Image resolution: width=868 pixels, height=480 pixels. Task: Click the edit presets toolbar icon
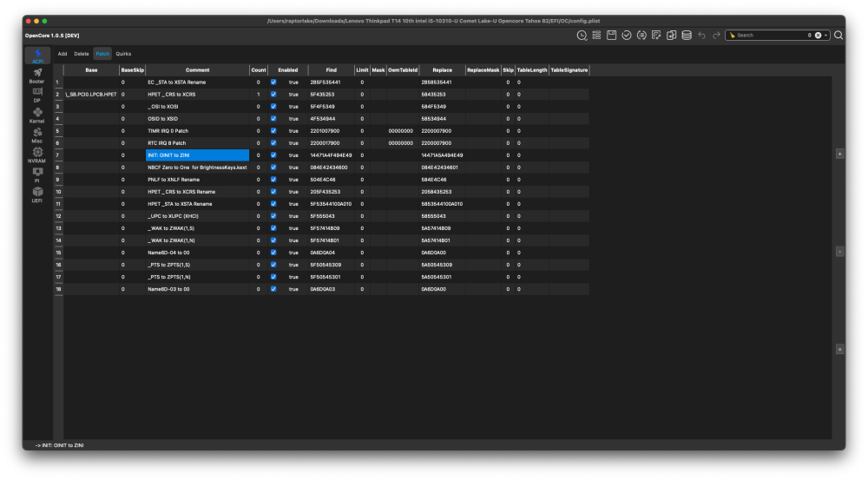(656, 36)
